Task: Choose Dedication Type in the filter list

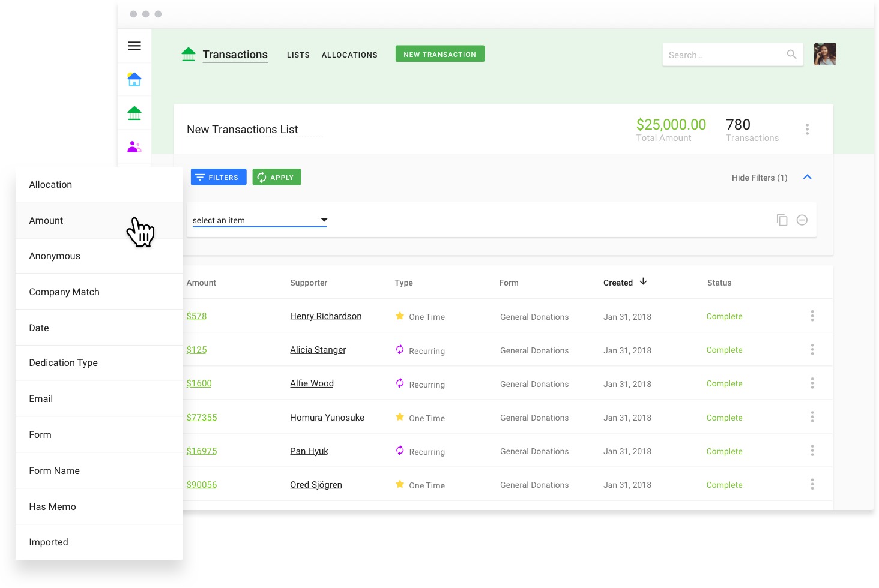Action: (x=63, y=362)
